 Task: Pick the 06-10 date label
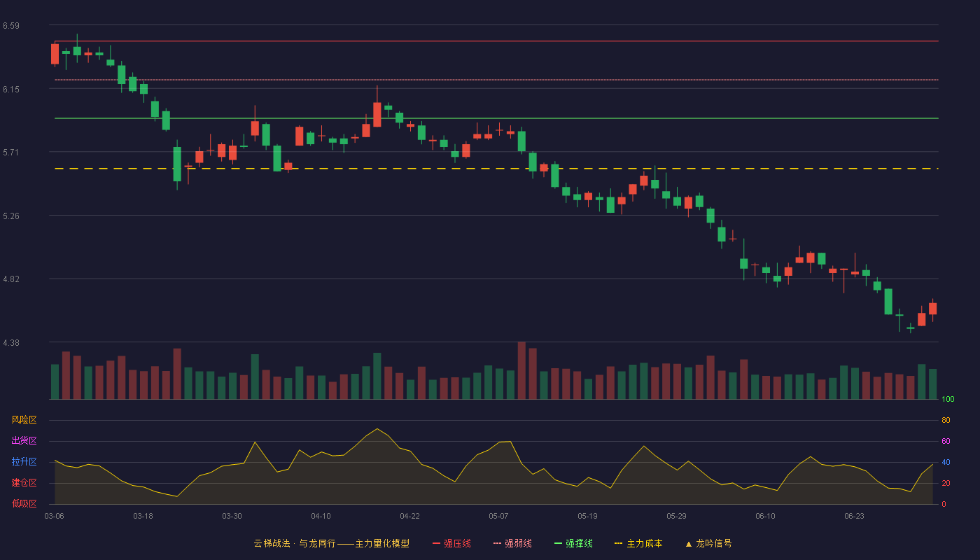(765, 516)
